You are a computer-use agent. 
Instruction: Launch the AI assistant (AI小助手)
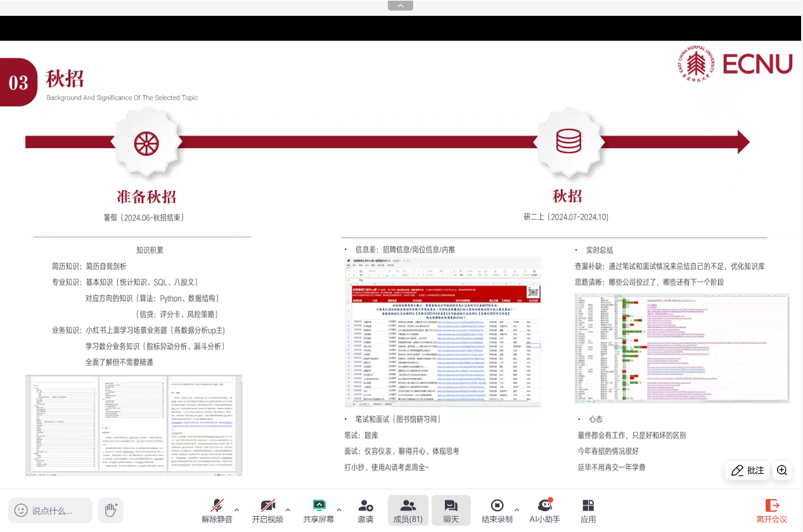(544, 510)
